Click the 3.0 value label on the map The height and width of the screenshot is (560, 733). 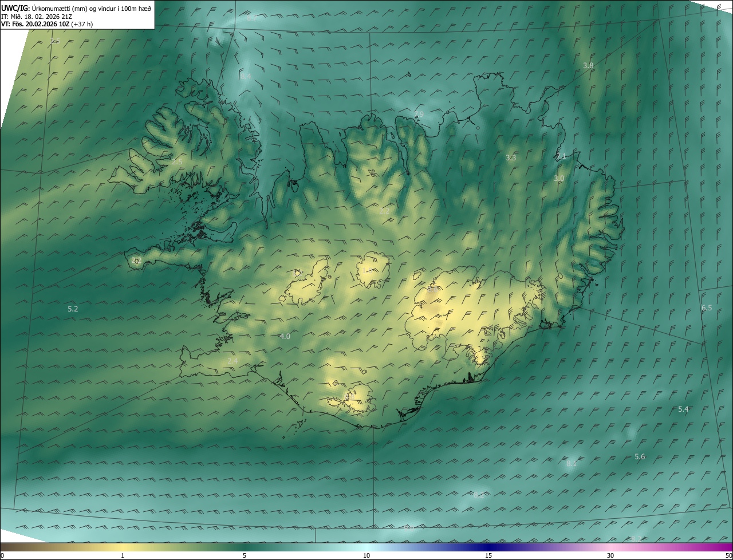click(559, 179)
